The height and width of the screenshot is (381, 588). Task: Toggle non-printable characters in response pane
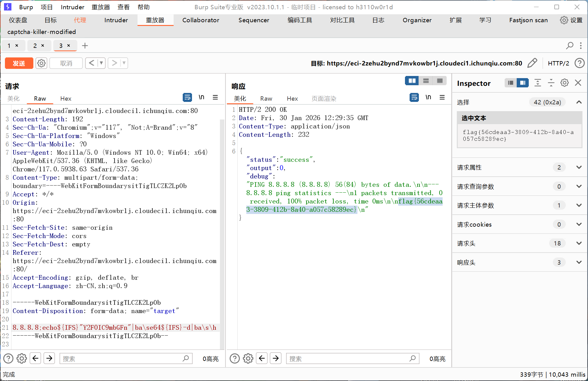pyautogui.click(x=428, y=97)
